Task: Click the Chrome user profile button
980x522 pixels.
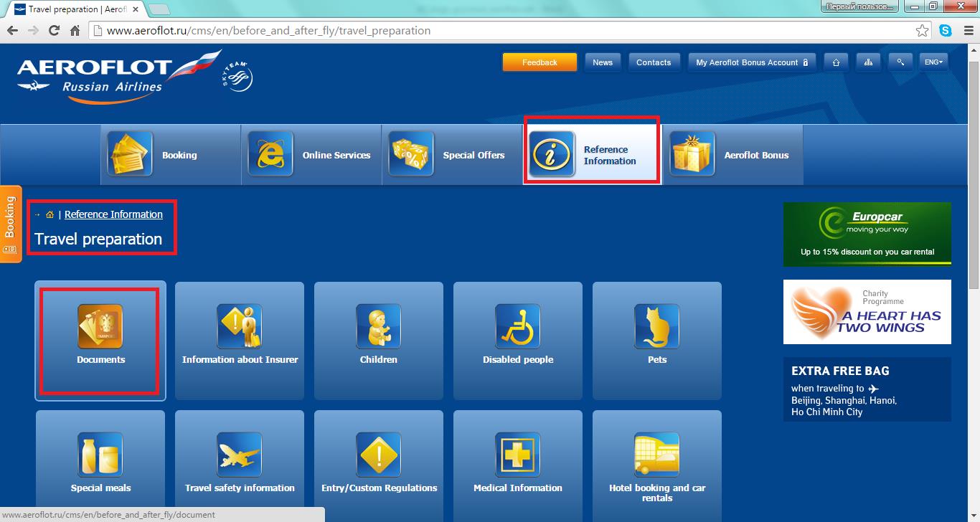Action: [x=859, y=6]
